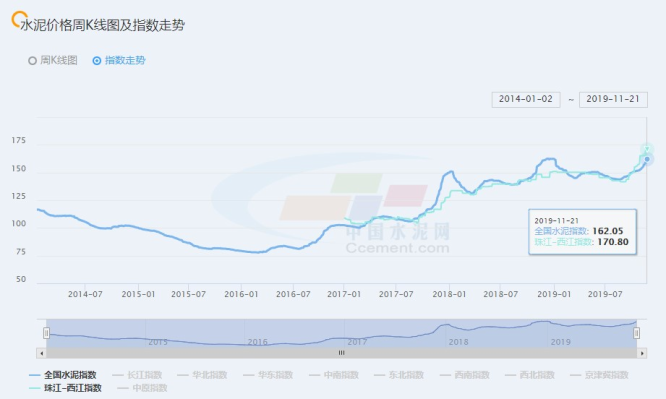666x399 pixels.
Task: Click the navigator right range handle
Action: click(x=636, y=333)
